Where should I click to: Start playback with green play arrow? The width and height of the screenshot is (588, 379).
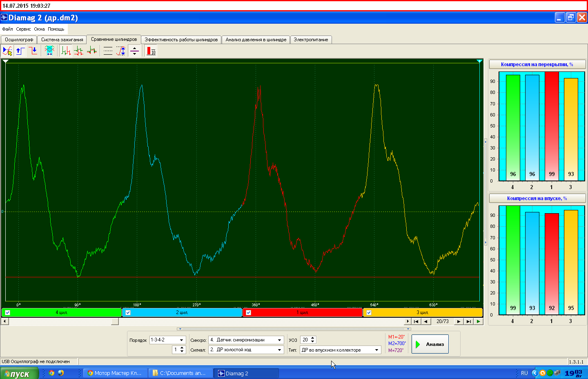coord(478,321)
